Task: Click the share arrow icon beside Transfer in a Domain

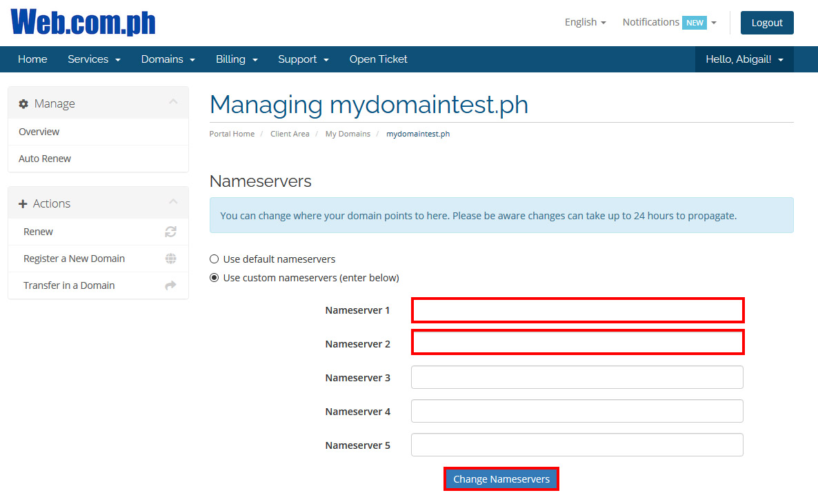Action: pos(170,285)
